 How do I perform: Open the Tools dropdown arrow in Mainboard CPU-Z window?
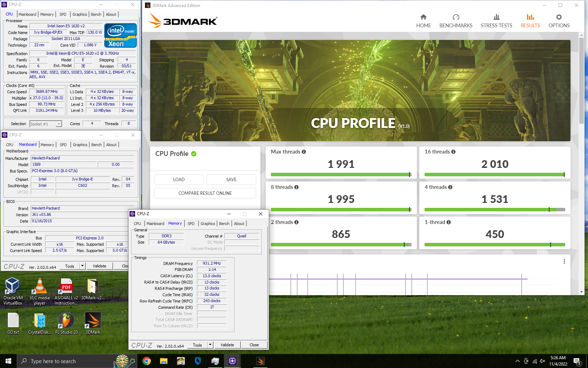[x=83, y=266]
